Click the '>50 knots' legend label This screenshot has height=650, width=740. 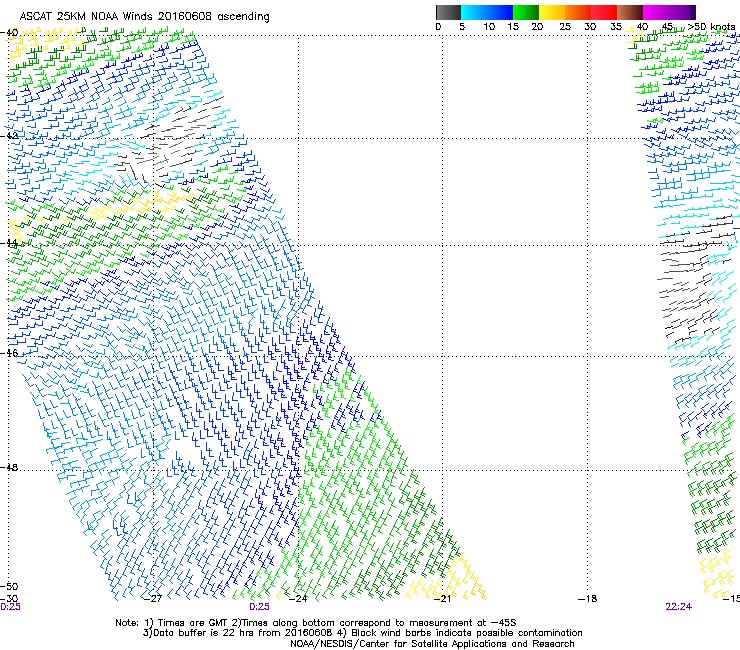(x=711, y=27)
